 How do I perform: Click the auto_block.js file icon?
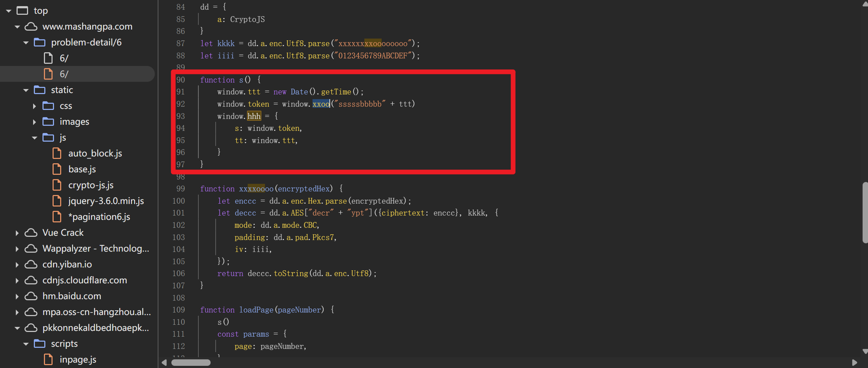[x=57, y=153]
